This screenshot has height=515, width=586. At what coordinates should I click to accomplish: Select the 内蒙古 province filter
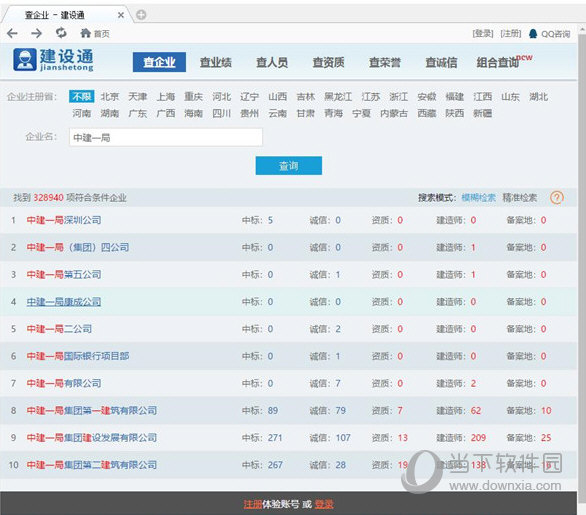[394, 113]
